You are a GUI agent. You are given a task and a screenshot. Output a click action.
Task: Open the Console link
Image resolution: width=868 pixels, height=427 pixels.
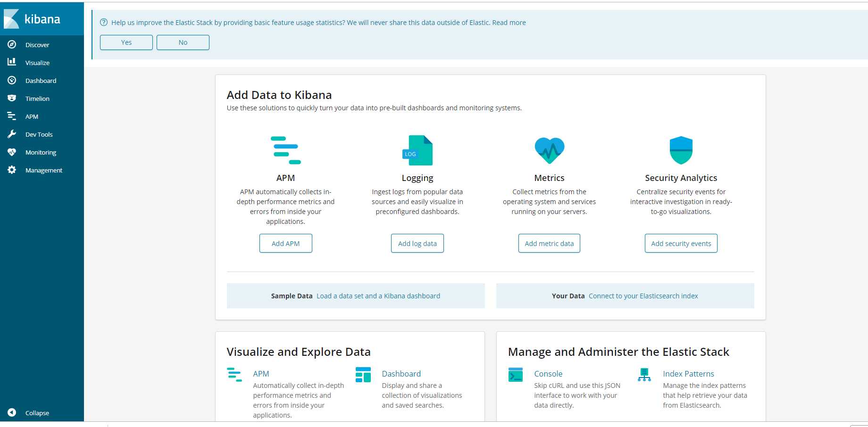[x=548, y=374]
